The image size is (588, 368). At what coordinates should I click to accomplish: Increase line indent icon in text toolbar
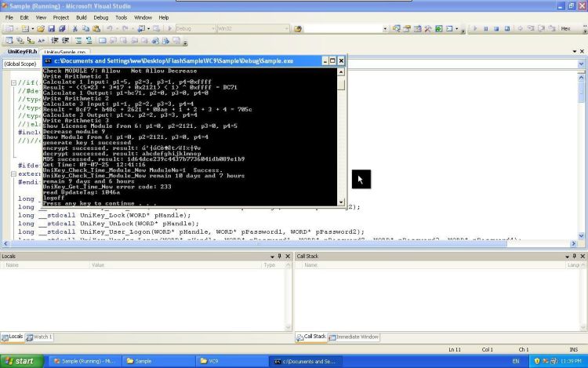coord(65,41)
